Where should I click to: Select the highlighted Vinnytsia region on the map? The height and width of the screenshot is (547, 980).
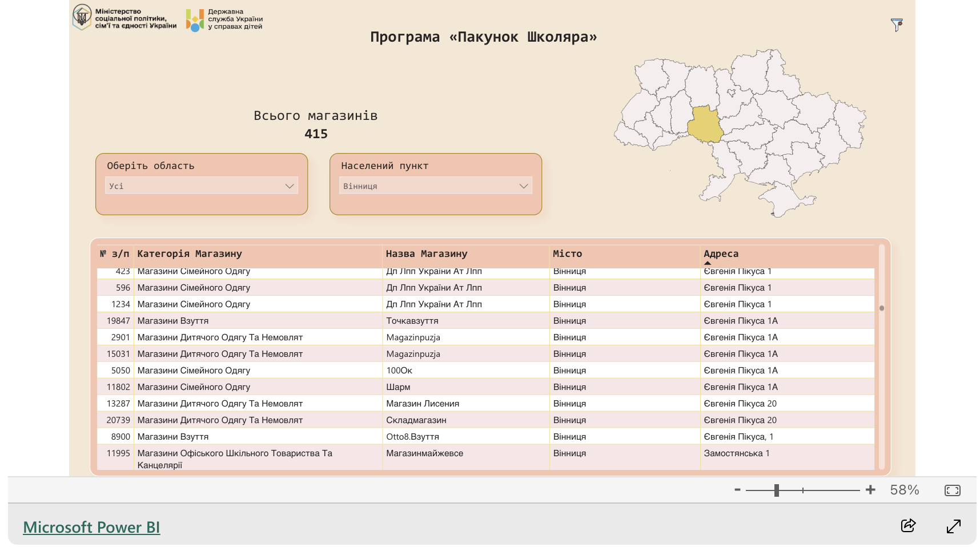(x=706, y=124)
